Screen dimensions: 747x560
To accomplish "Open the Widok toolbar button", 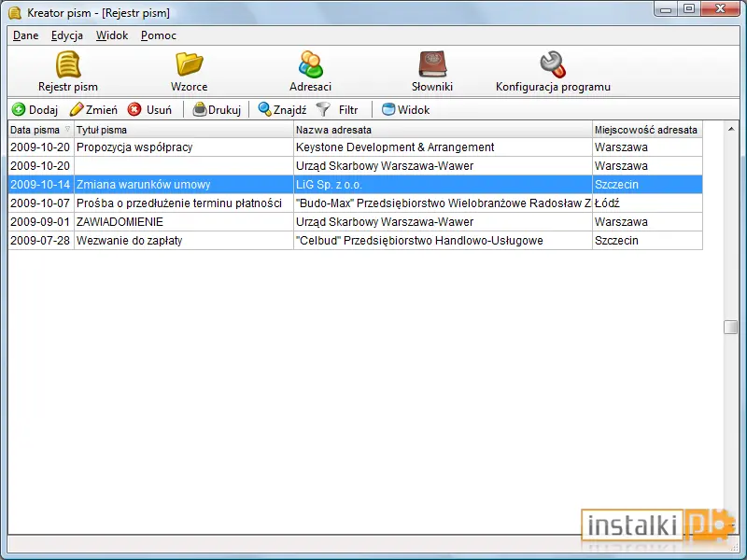I will coord(406,109).
